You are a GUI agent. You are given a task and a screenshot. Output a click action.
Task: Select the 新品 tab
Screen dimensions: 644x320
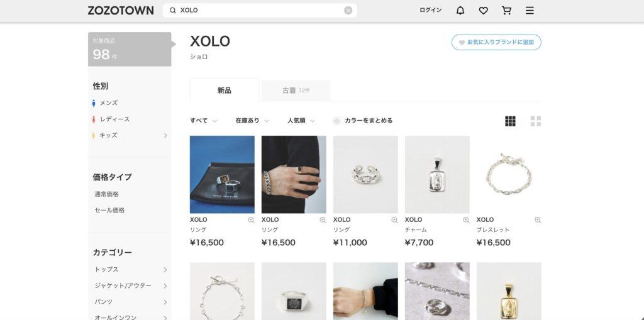[225, 91]
